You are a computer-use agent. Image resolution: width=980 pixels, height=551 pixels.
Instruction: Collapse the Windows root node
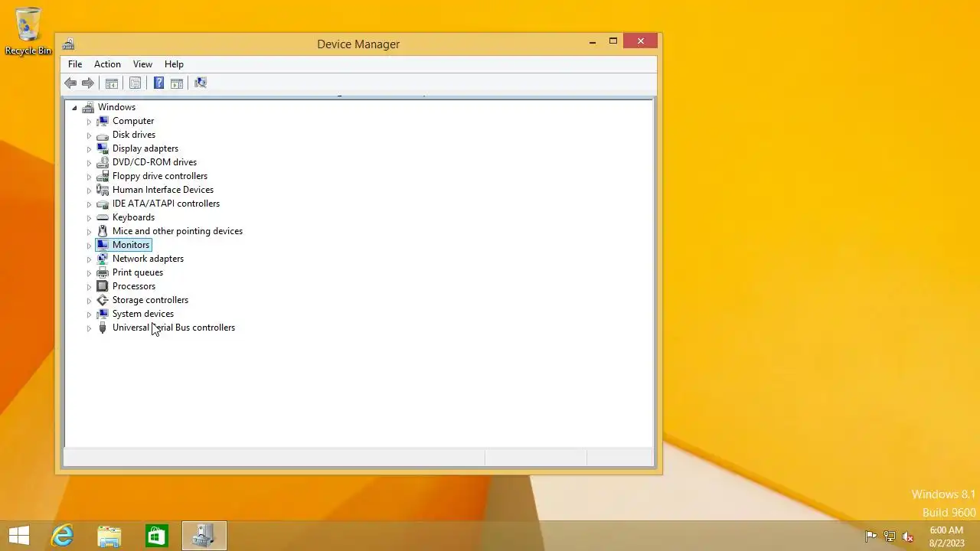click(74, 108)
